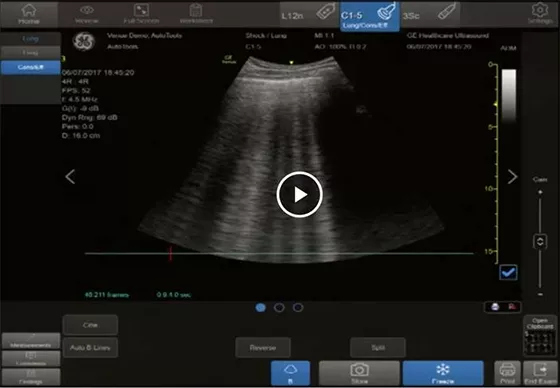Click the Reverse button
The width and height of the screenshot is (560, 388).
click(263, 347)
